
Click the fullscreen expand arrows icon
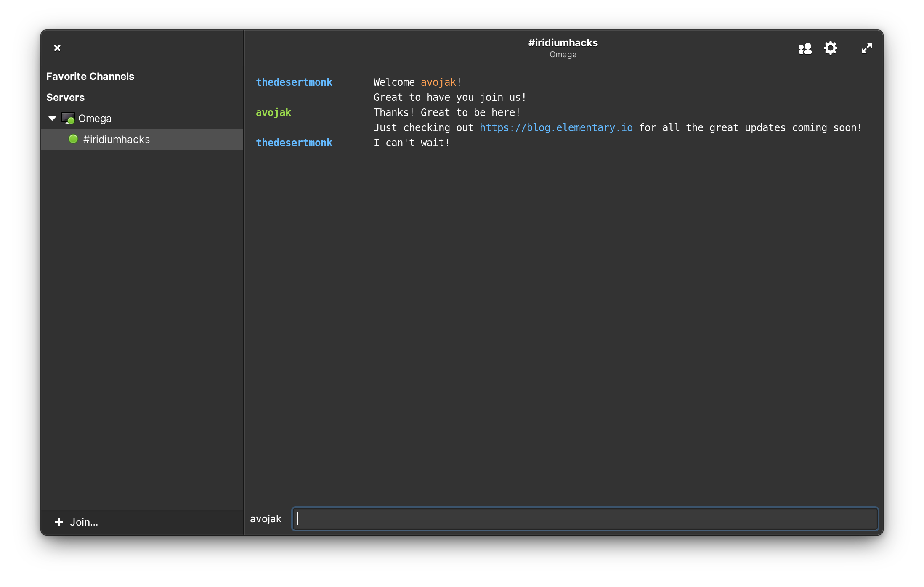point(866,48)
